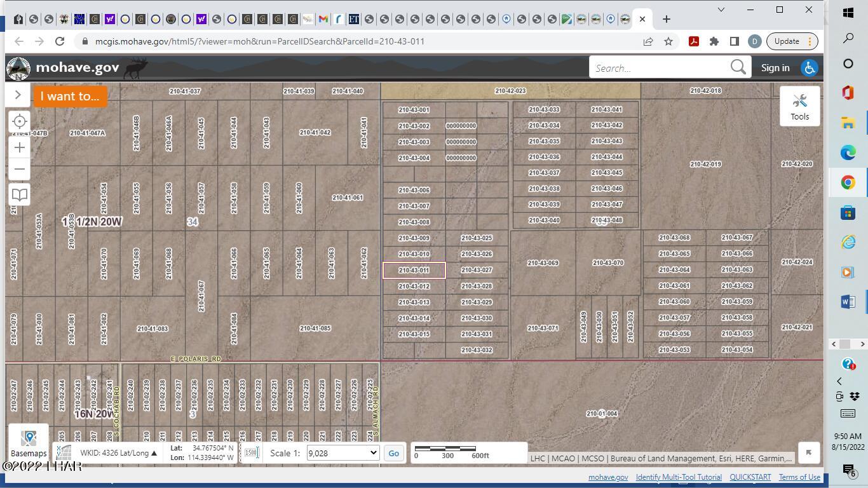This screenshot has height=488, width=868.
Task: Click the Go button for scale
Action: (x=393, y=453)
